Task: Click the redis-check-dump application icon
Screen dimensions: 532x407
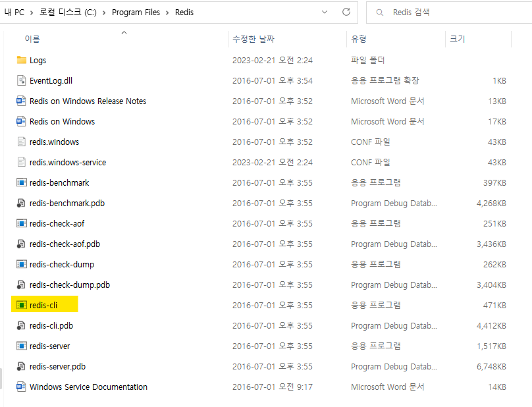Action: 21,264
